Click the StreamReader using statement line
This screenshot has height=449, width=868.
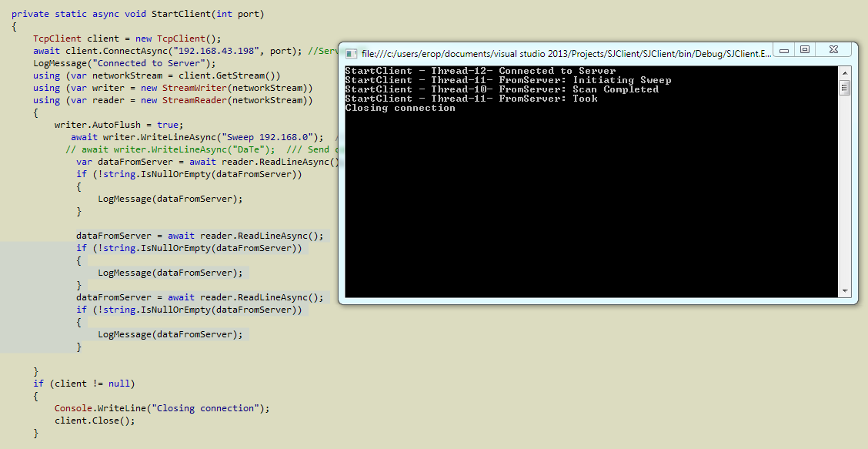[172, 100]
